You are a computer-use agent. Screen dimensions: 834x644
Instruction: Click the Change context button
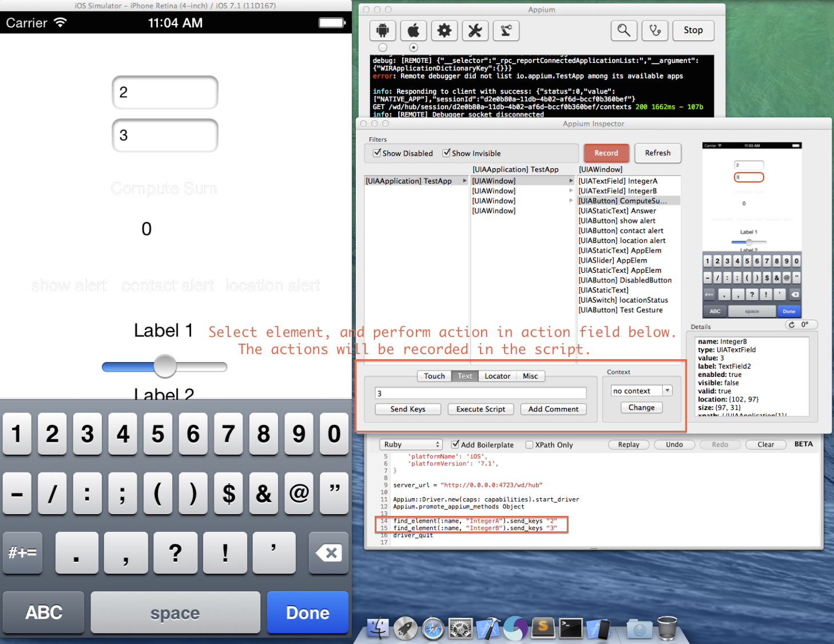pos(642,407)
